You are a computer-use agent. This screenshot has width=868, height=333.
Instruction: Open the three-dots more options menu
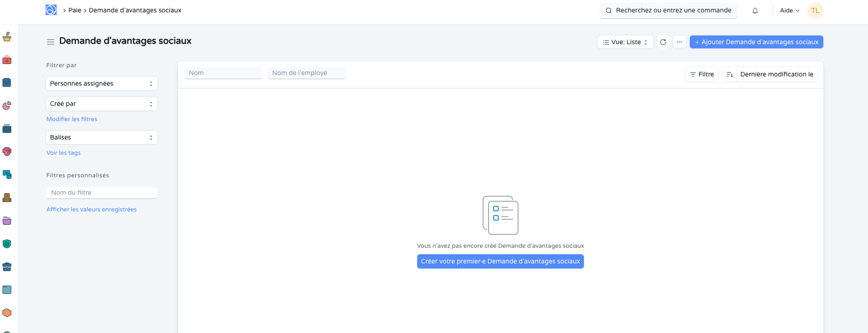tap(680, 42)
